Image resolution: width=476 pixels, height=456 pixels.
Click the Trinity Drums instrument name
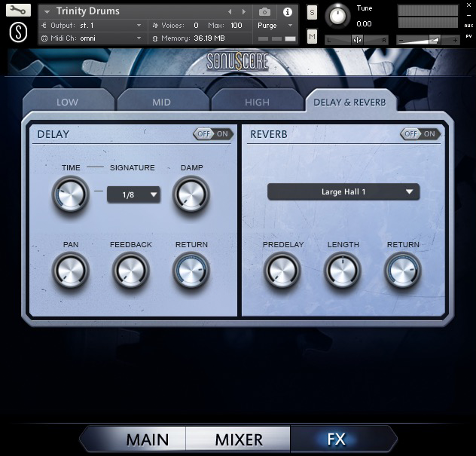87,11
